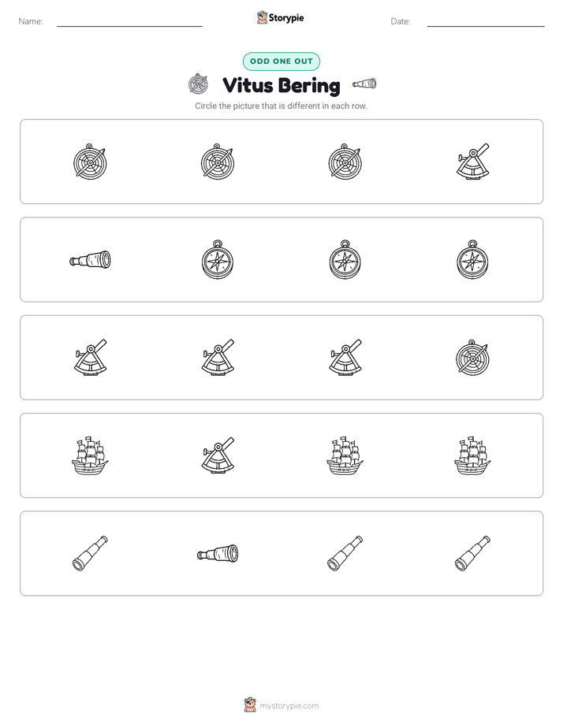Click the last pocket compass in row two

(472, 259)
